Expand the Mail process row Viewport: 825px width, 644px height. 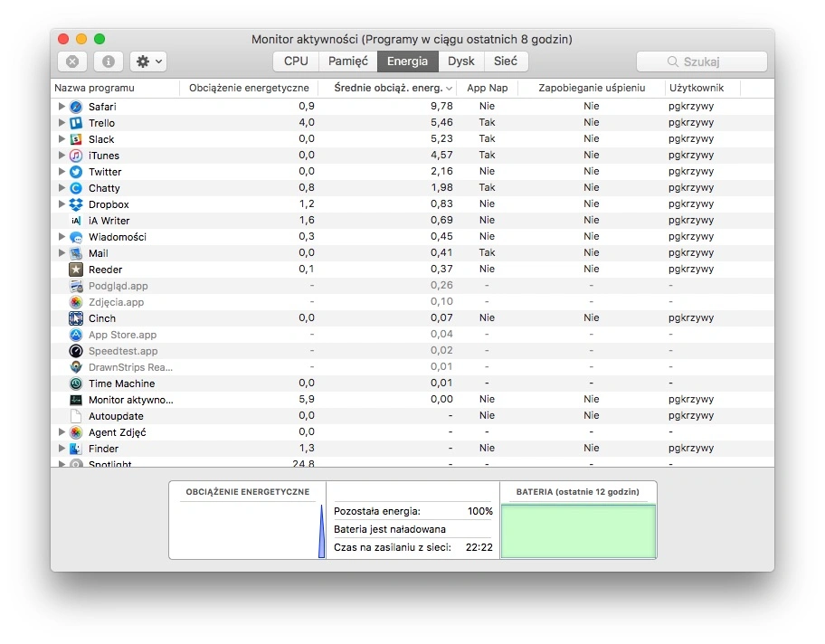coord(61,253)
